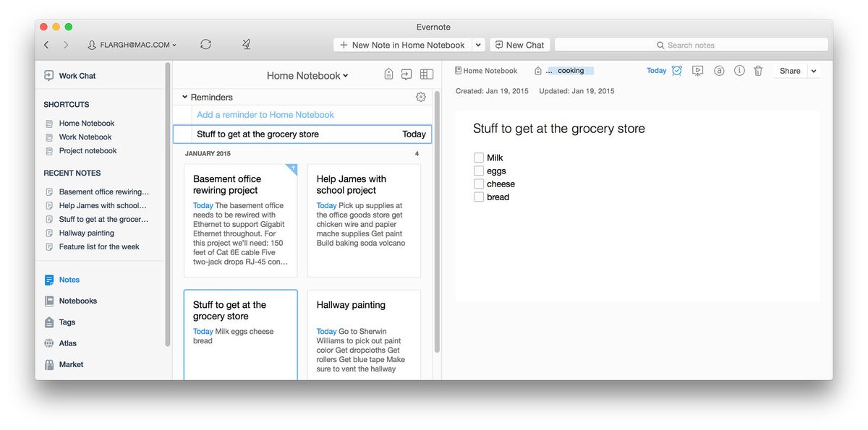The height and width of the screenshot is (430, 868).
Task: Open presentation mode from the top toolbar
Action: click(x=697, y=70)
